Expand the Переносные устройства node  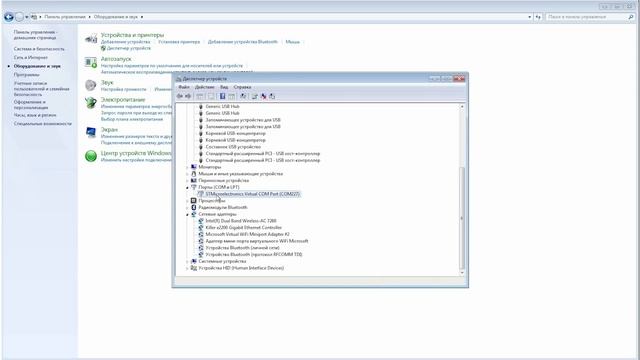point(187,180)
